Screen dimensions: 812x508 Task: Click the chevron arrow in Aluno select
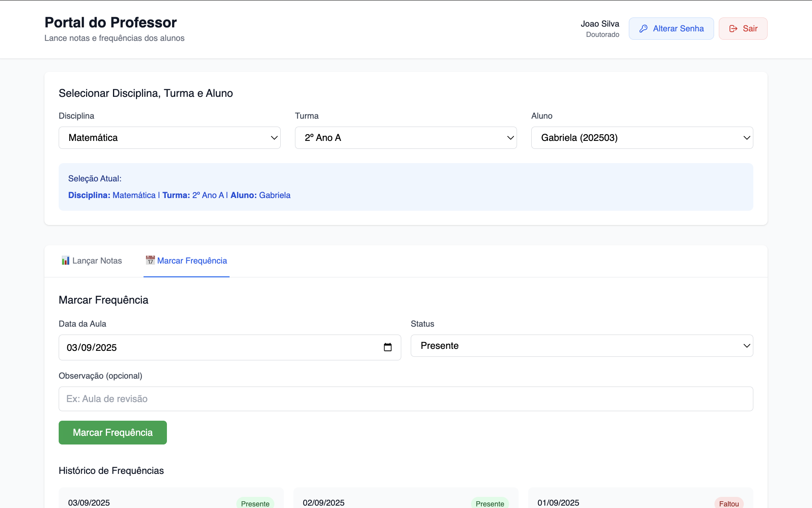pos(746,138)
